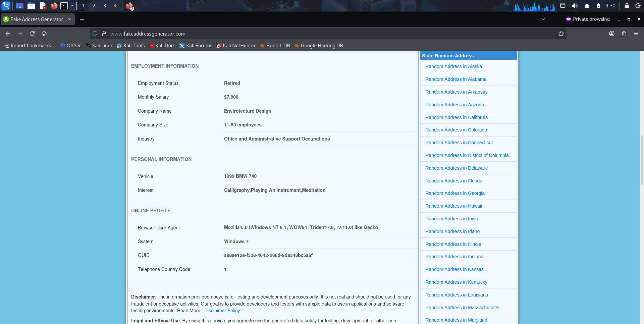Open Random Address in Alabama
The height and width of the screenshot is (324, 644).
pos(456,79)
